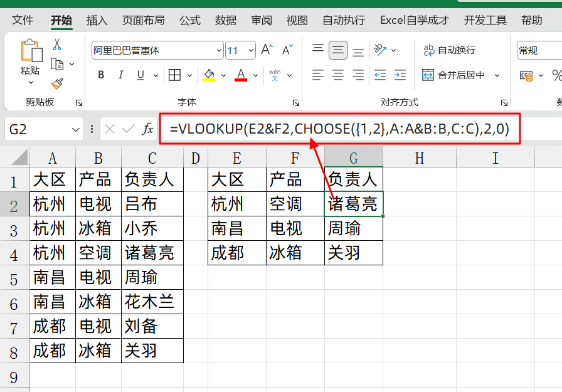Align text to top
The width and height of the screenshot is (562, 392).
pos(318,48)
